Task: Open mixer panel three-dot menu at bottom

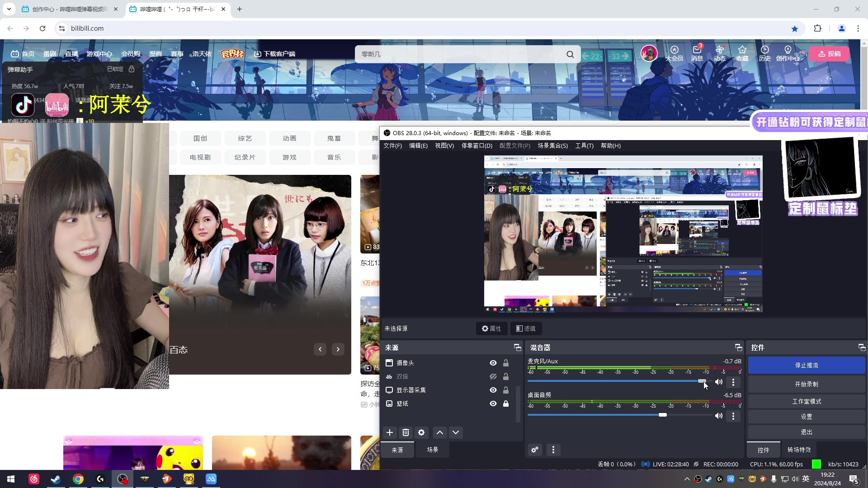Action: (553, 450)
